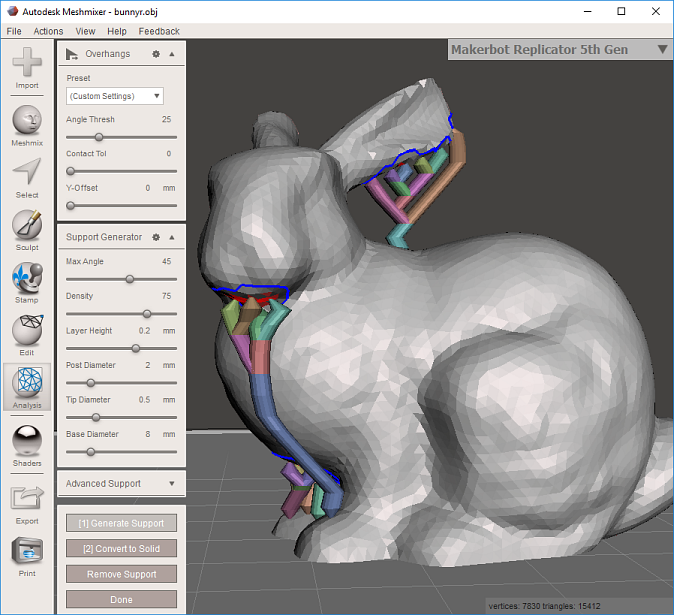The height and width of the screenshot is (615, 674).
Task: Click vertices and triangles status text
Action: [x=544, y=606]
